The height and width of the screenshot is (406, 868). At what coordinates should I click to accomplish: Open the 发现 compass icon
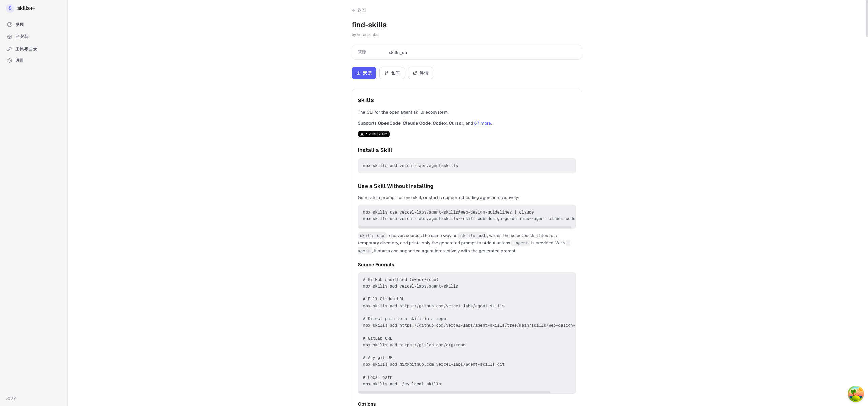(x=10, y=25)
